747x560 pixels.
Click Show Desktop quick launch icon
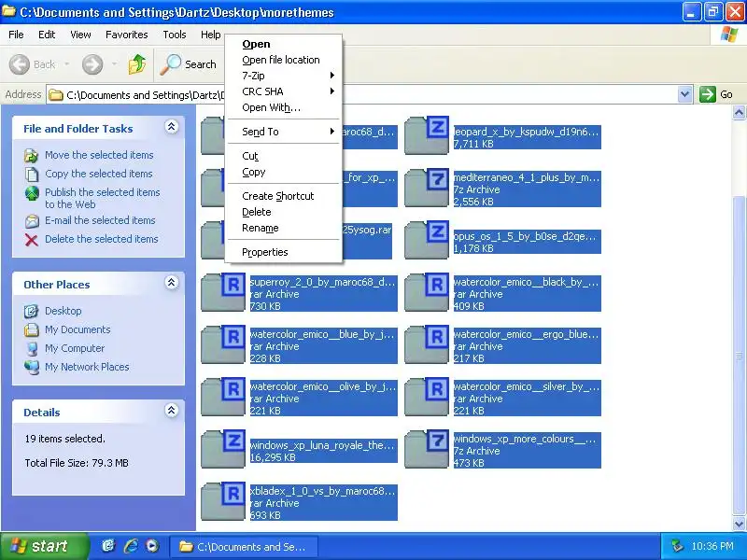[x=109, y=546]
